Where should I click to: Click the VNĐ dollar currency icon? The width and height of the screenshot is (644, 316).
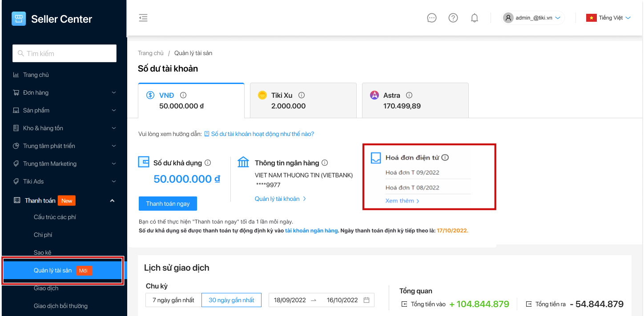[150, 95]
